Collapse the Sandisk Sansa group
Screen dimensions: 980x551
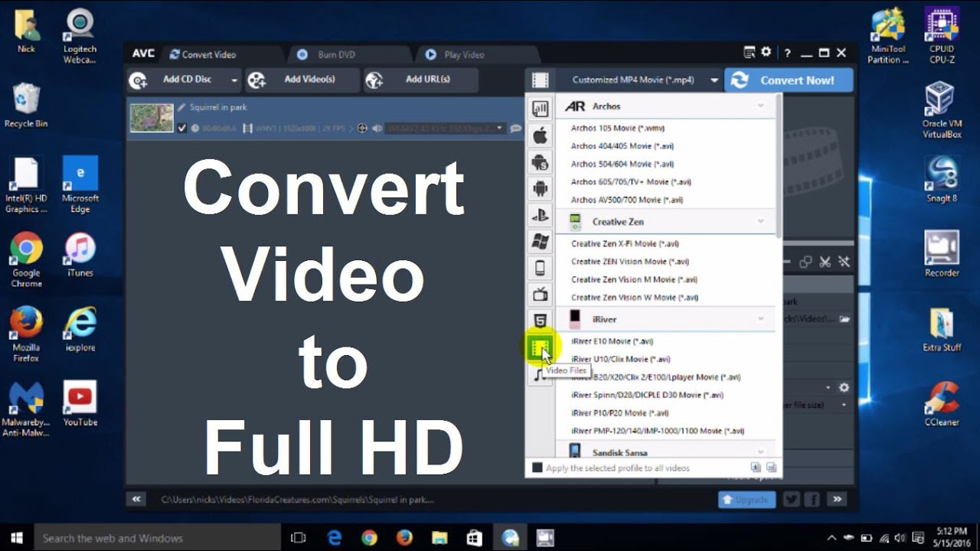(x=761, y=452)
